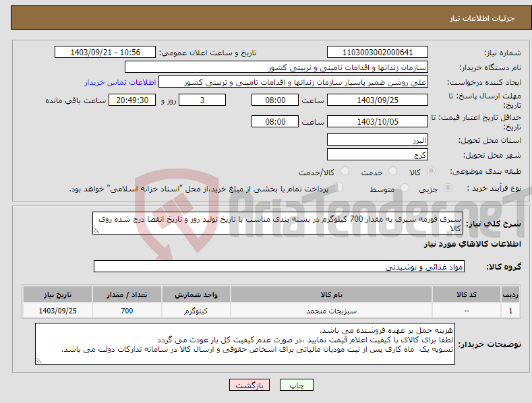Toggle اسناد خزانه اسلامی payment checkbox
Viewport: 532px width, 403px height.
[x=338, y=187]
